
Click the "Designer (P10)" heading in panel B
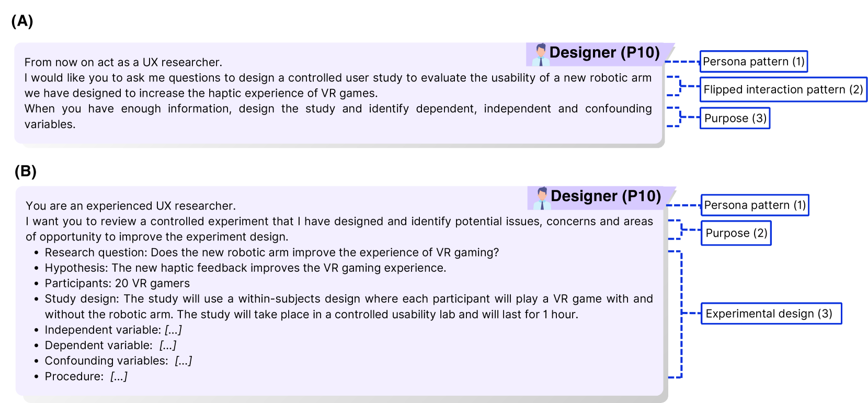click(606, 197)
